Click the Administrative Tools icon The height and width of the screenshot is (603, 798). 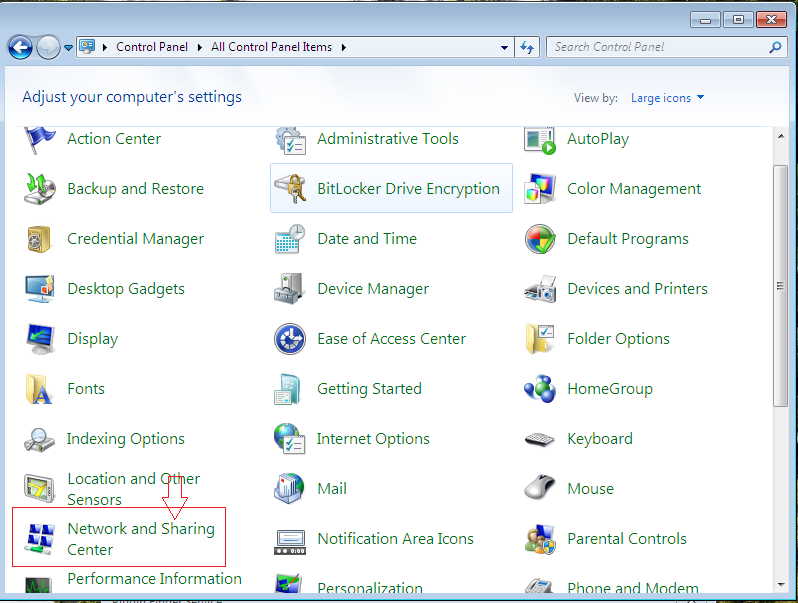point(290,140)
